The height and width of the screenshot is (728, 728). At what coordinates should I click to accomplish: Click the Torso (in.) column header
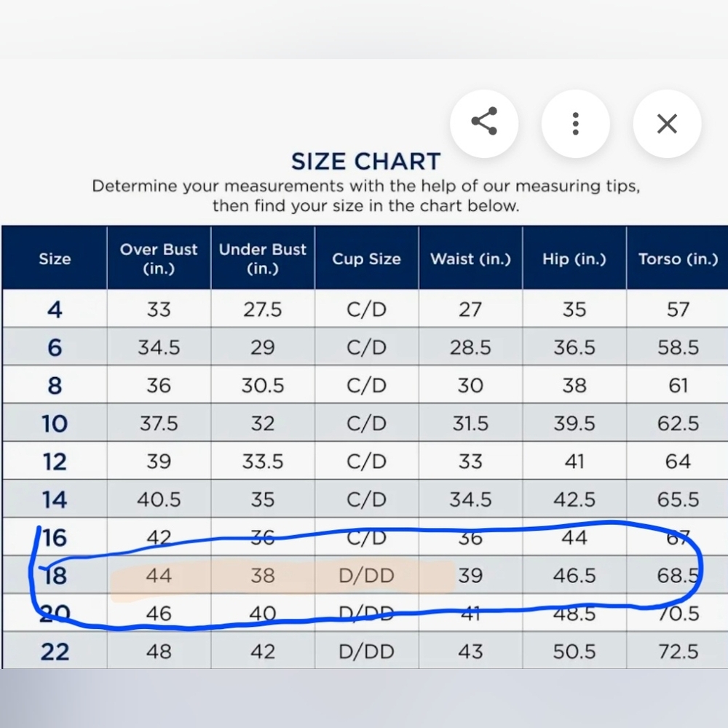pos(678,258)
